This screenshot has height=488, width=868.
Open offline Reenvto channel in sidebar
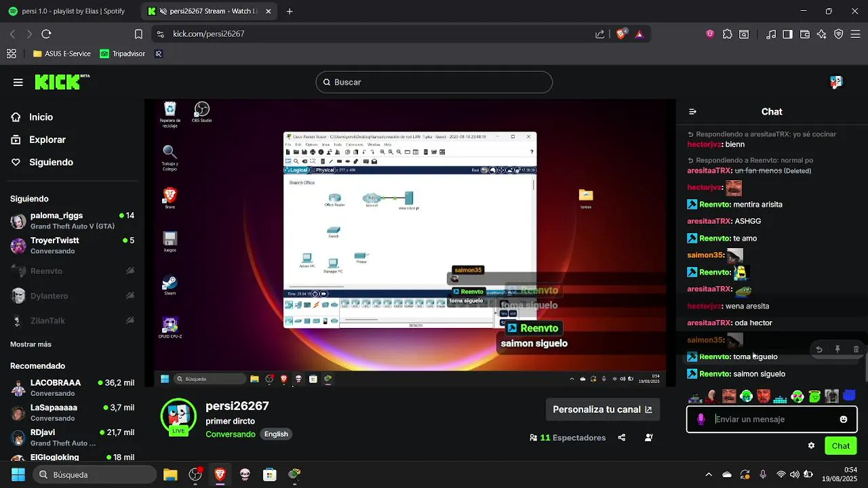click(x=72, y=271)
